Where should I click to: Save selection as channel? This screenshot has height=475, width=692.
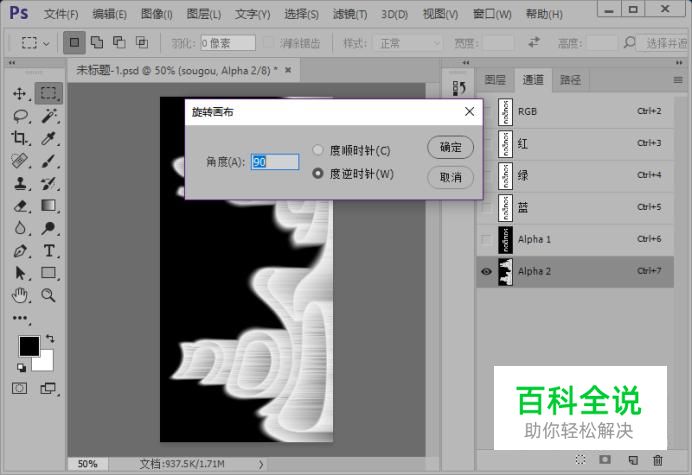point(605,460)
